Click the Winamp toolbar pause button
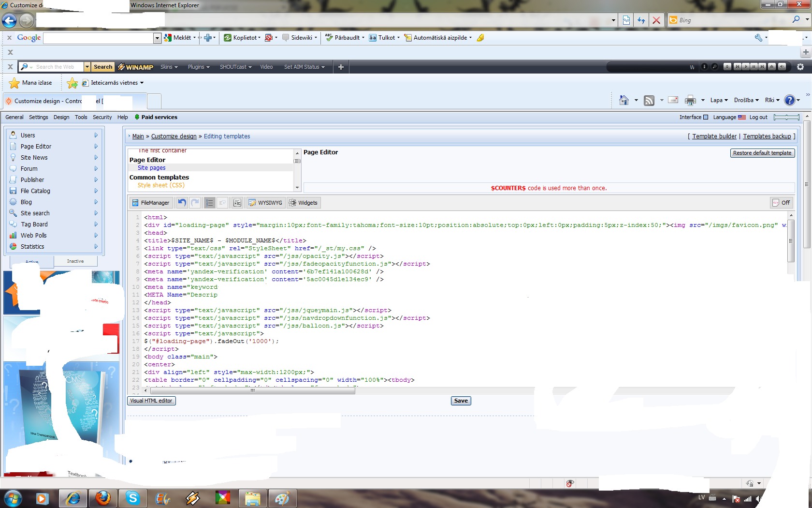Screen dimensions: 812x508 click(x=754, y=67)
